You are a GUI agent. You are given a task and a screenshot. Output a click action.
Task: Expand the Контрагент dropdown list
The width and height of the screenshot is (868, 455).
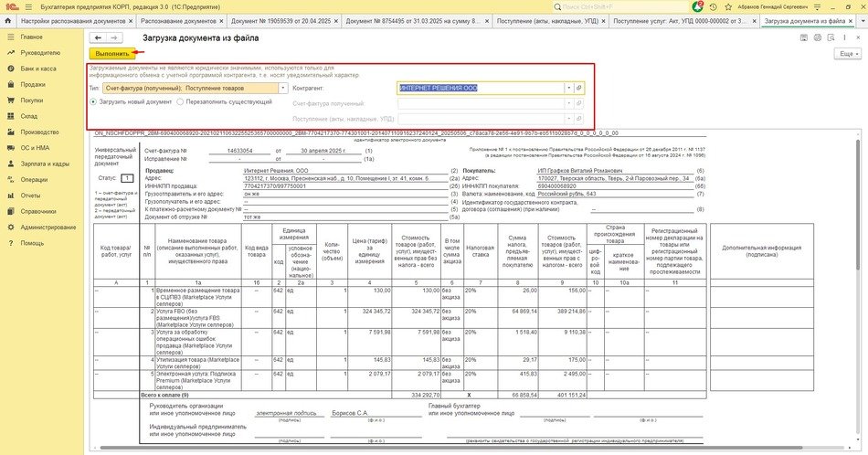[x=568, y=88]
